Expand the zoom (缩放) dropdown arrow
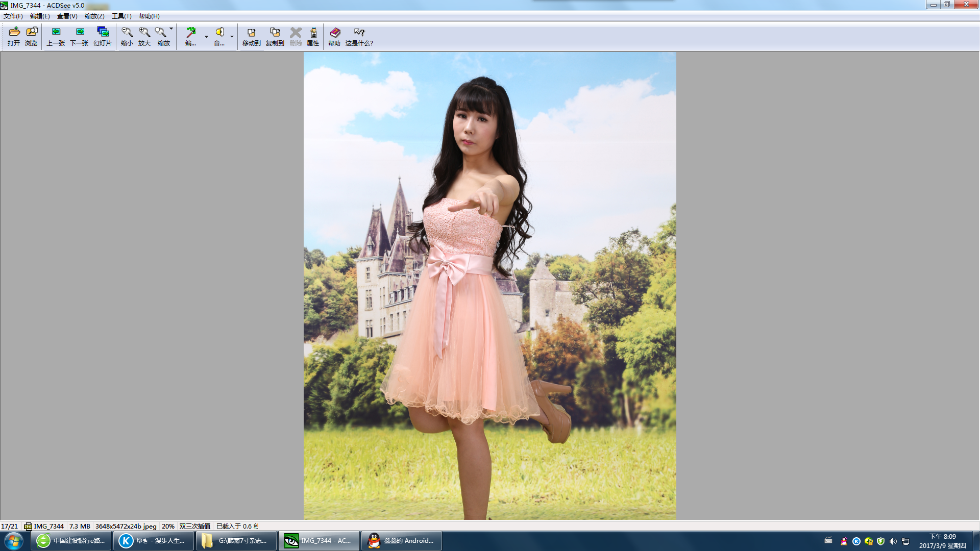This screenshot has height=551, width=980. (171, 29)
